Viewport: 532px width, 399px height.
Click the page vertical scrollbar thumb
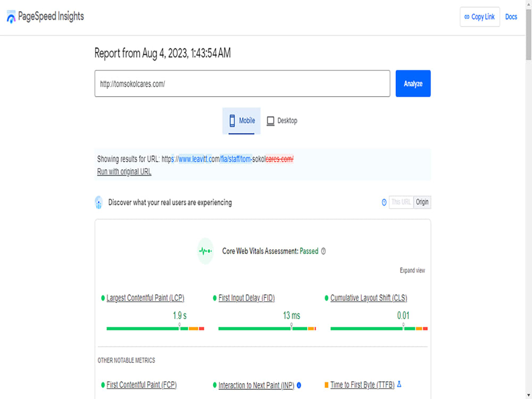pyautogui.click(x=529, y=35)
